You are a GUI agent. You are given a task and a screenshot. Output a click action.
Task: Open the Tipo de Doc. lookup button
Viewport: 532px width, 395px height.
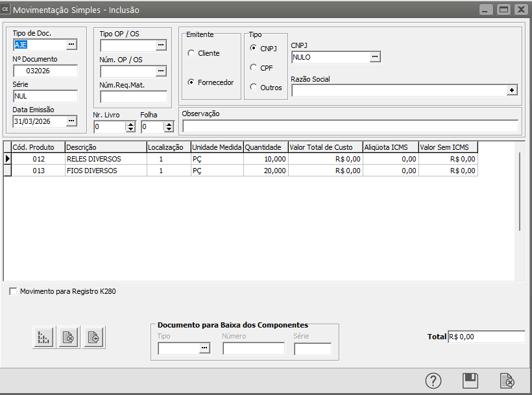click(x=71, y=45)
